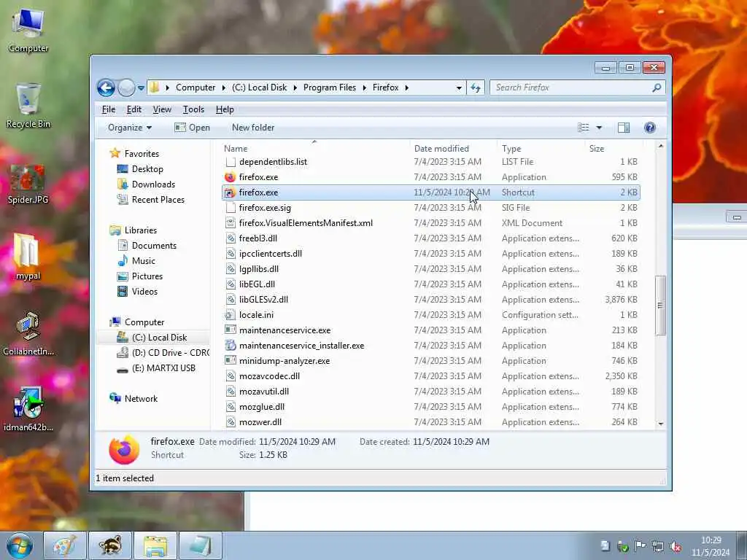Open Network in navigation pane
Viewport: 747px width, 560px height.
coord(141,399)
